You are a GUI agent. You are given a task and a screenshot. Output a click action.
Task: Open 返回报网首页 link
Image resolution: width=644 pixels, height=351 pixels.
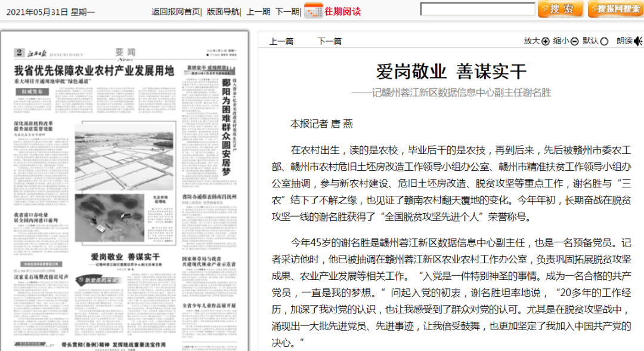[175, 11]
